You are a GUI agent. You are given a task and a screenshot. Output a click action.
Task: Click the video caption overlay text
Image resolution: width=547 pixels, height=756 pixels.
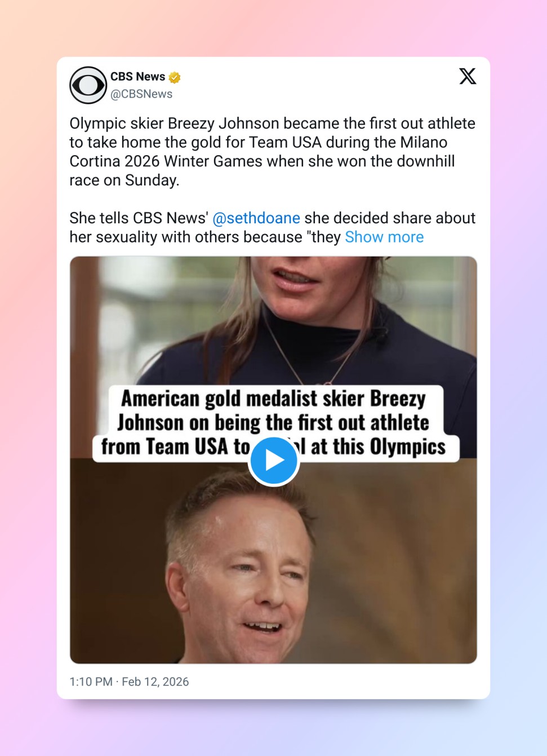274,423
